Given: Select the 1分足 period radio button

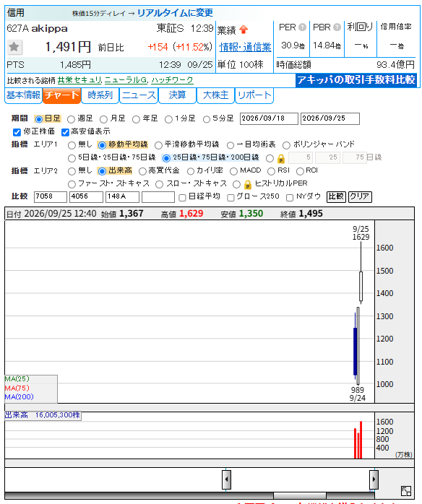Looking at the screenshot, I should [x=168, y=119].
